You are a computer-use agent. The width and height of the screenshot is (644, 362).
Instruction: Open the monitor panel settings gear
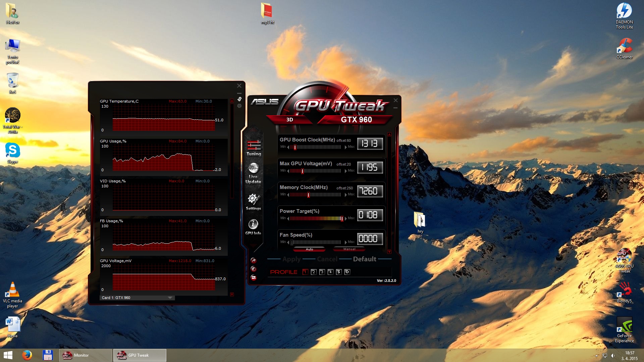239,106
